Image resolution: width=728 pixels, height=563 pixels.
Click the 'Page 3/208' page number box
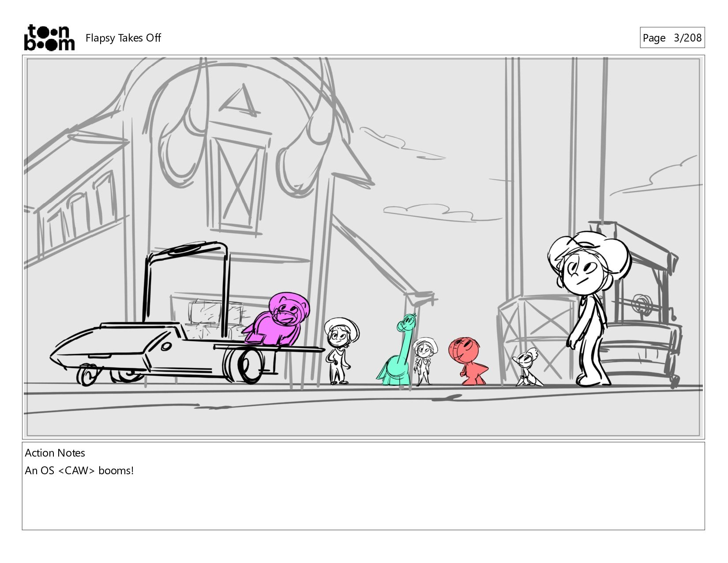click(x=672, y=38)
